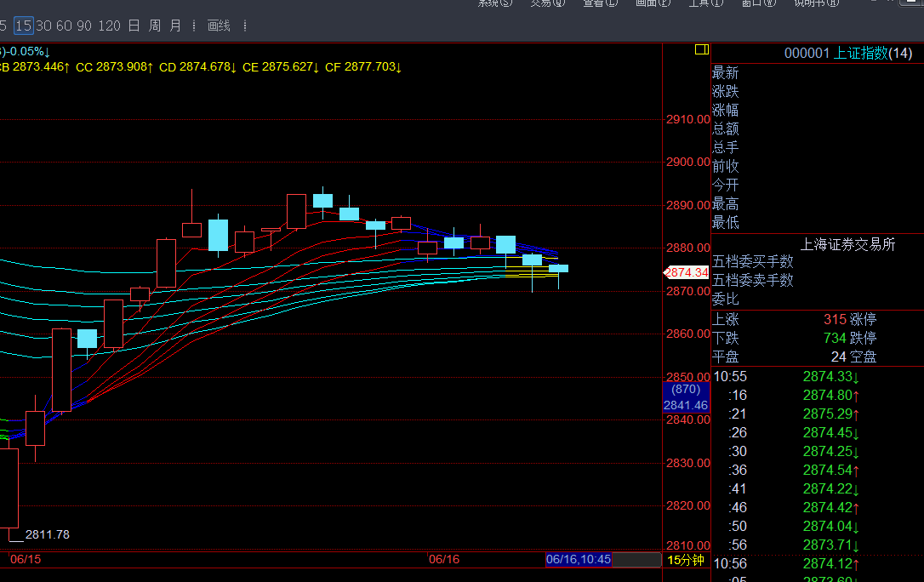Viewport: 924px width, 582px height.
Task: Switch to 30-minute chart period
Action: [x=43, y=26]
